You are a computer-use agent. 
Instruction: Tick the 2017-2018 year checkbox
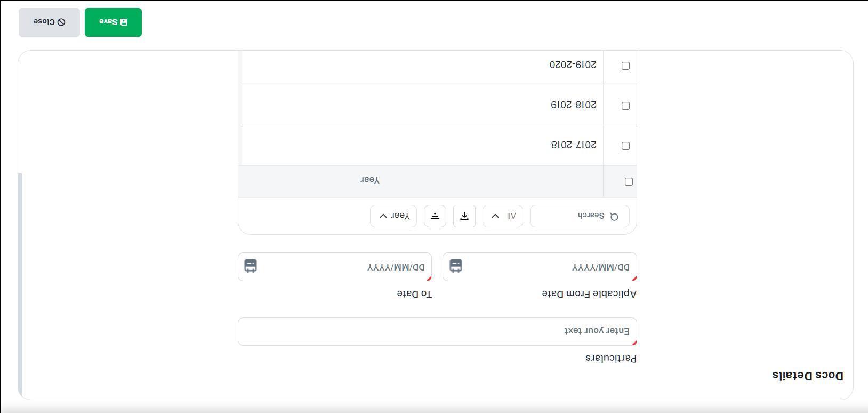[625, 146]
